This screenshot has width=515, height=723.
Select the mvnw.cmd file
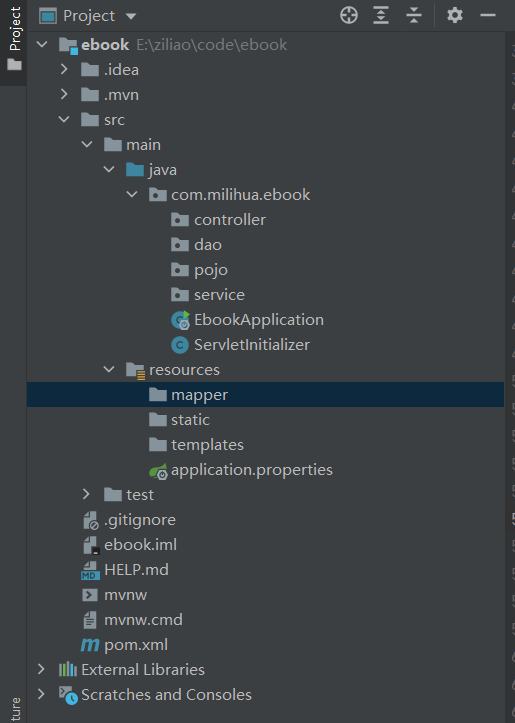(143, 620)
